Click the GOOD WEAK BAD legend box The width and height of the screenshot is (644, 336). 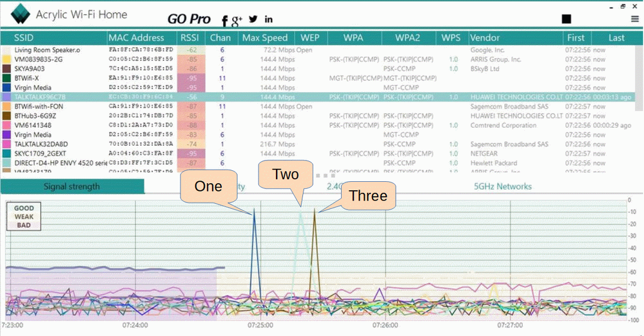coord(24,217)
